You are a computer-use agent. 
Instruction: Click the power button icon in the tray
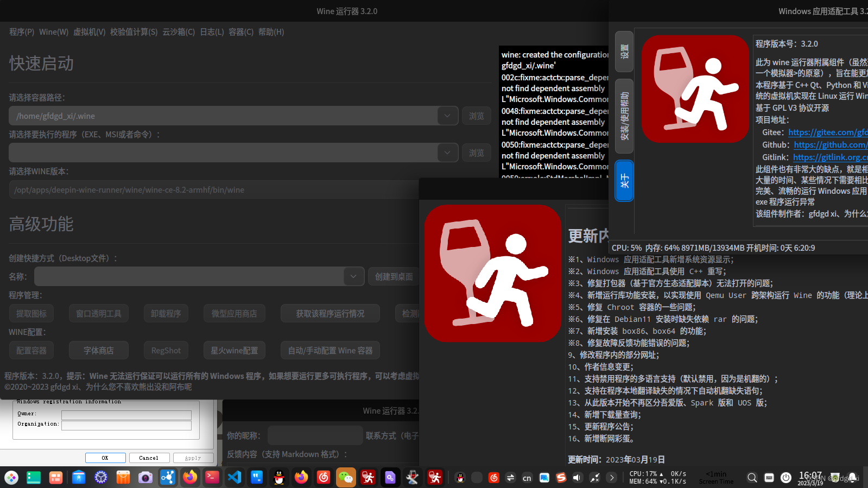point(786,478)
